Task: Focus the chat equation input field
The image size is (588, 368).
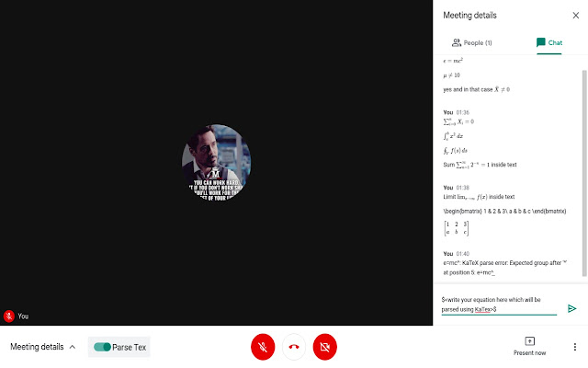Action: click(499, 305)
